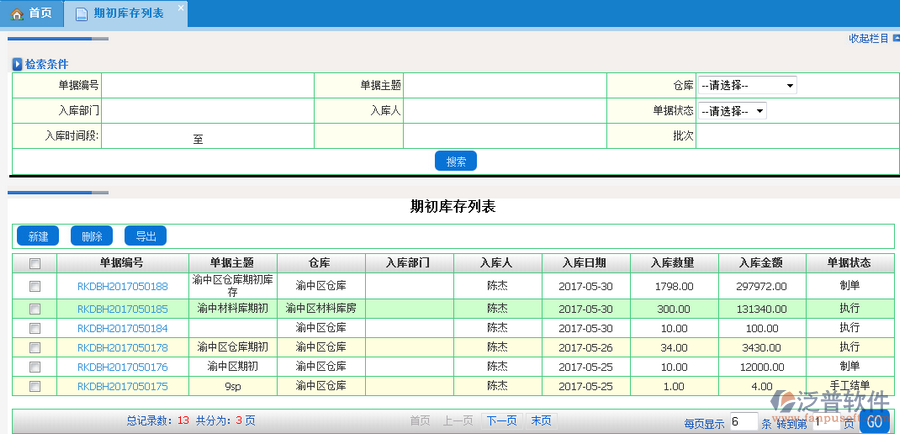Open record RKDBH2017050185 link

[122, 309]
